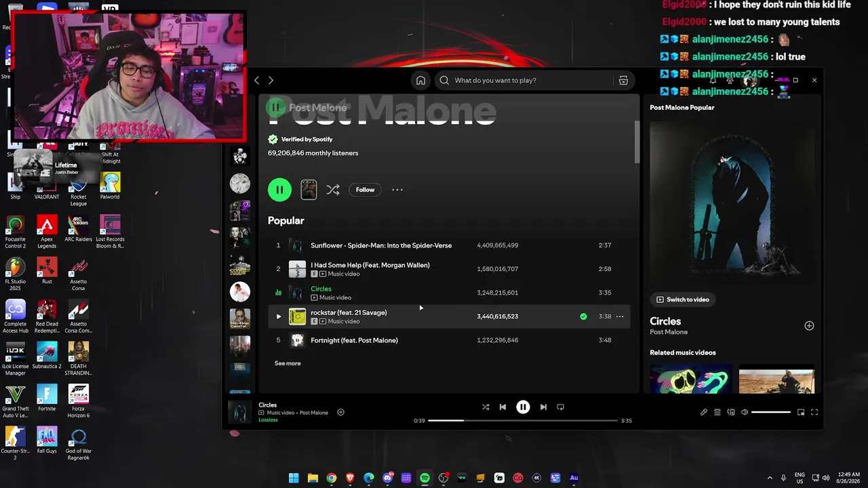
Task: Click the Post Malone Popular panel heading
Action: click(682, 107)
